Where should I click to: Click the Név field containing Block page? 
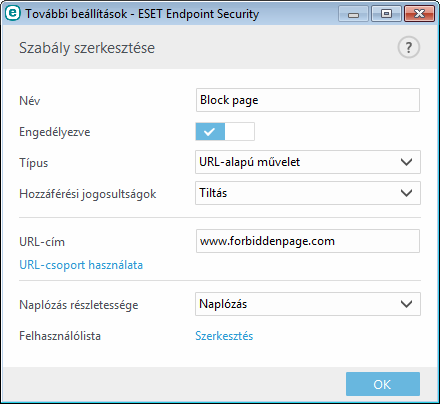pyautogui.click(x=308, y=100)
